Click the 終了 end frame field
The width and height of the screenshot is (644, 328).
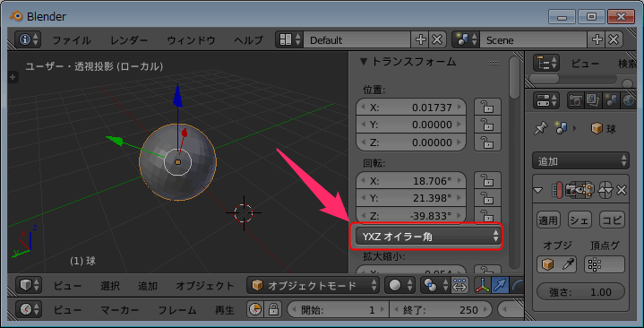(x=441, y=309)
